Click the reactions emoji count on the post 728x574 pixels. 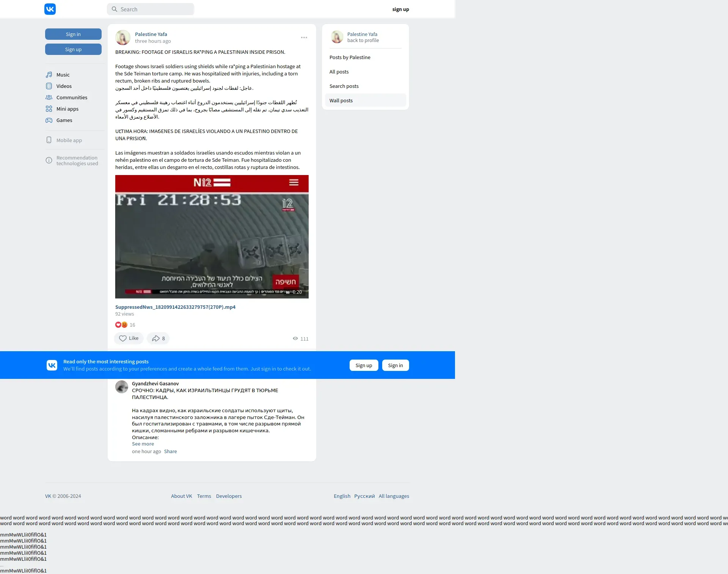tap(125, 325)
